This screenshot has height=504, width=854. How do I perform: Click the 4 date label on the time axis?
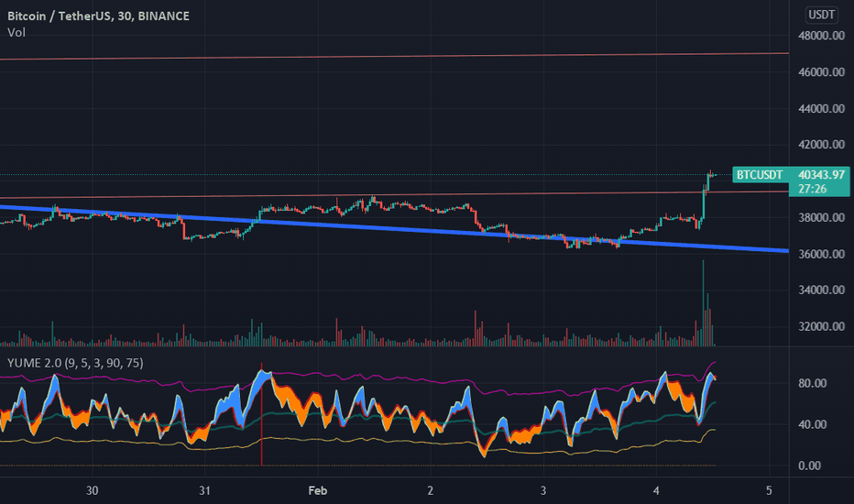[656, 490]
